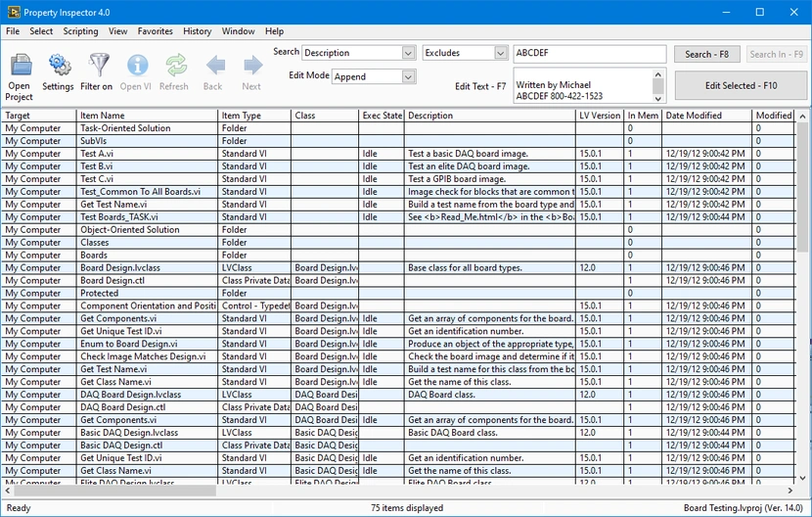Select Basic DAQ Design.lvclass row
Image resolution: width=812 pixels, height=517 pixels.
(398, 433)
